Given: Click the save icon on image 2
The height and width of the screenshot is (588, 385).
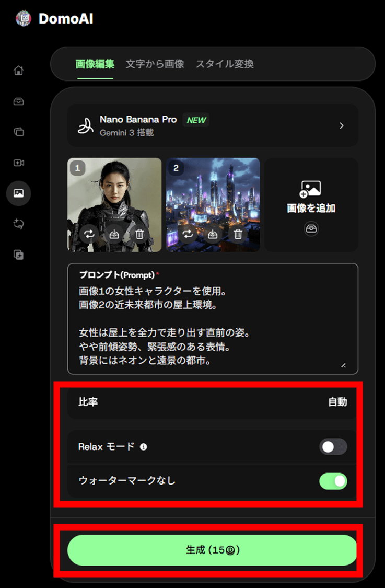Looking at the screenshot, I should (x=213, y=234).
